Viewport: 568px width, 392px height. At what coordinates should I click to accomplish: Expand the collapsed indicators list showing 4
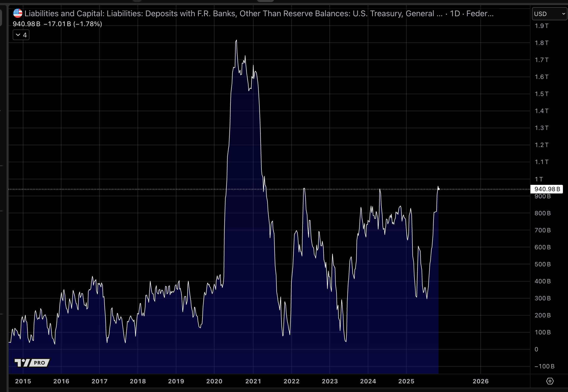[x=21, y=35]
